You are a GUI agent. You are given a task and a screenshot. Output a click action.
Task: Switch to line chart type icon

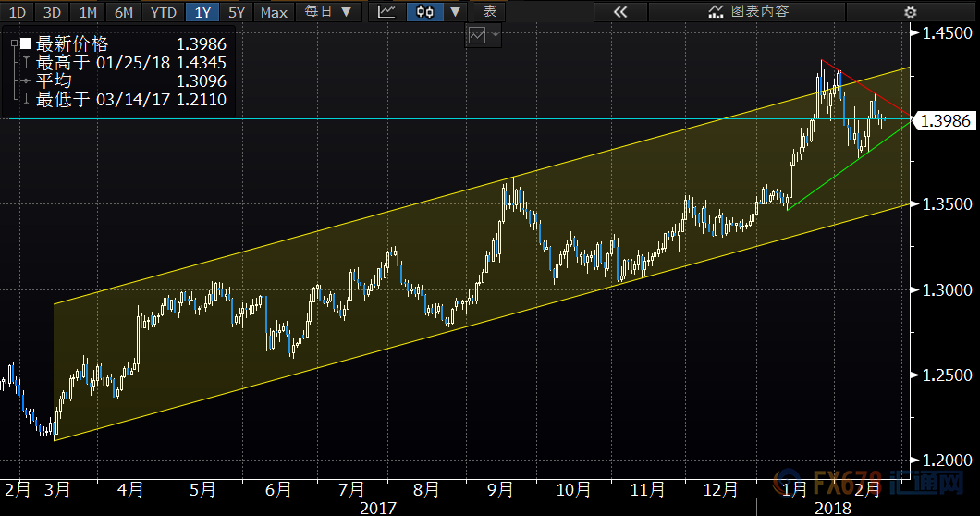[388, 12]
